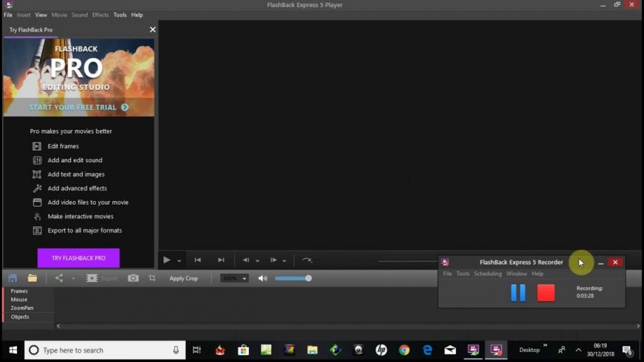Stop recording with the red square button

546,293
